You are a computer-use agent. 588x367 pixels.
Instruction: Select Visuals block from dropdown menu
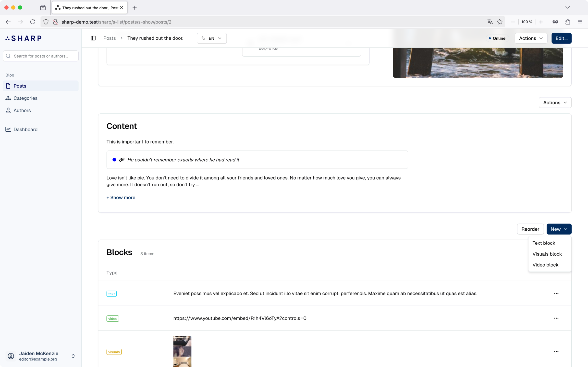(x=547, y=254)
